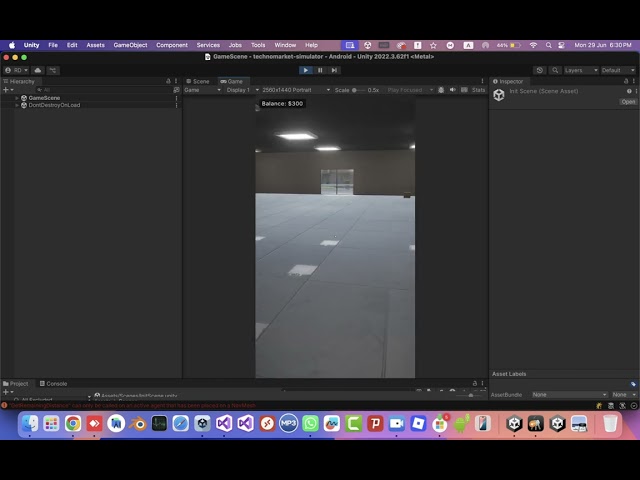Open Blender from the Dock
This screenshot has width=640, height=480.
click(138, 424)
